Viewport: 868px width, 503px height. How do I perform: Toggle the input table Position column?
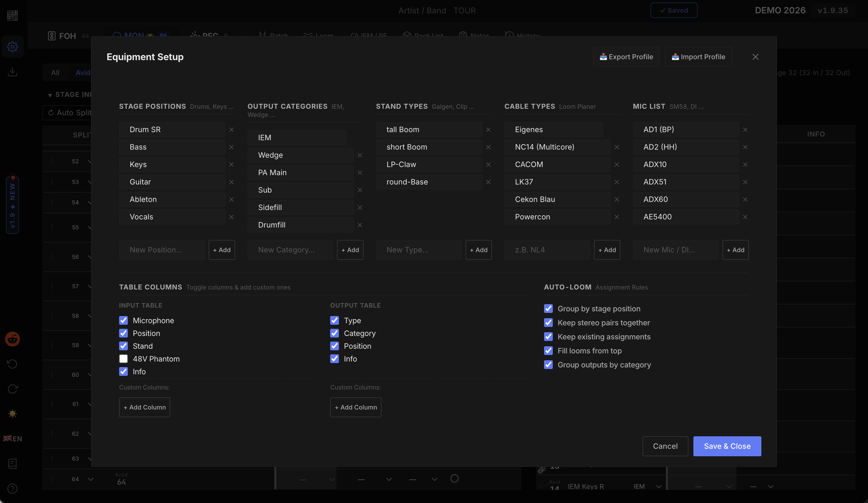point(123,333)
